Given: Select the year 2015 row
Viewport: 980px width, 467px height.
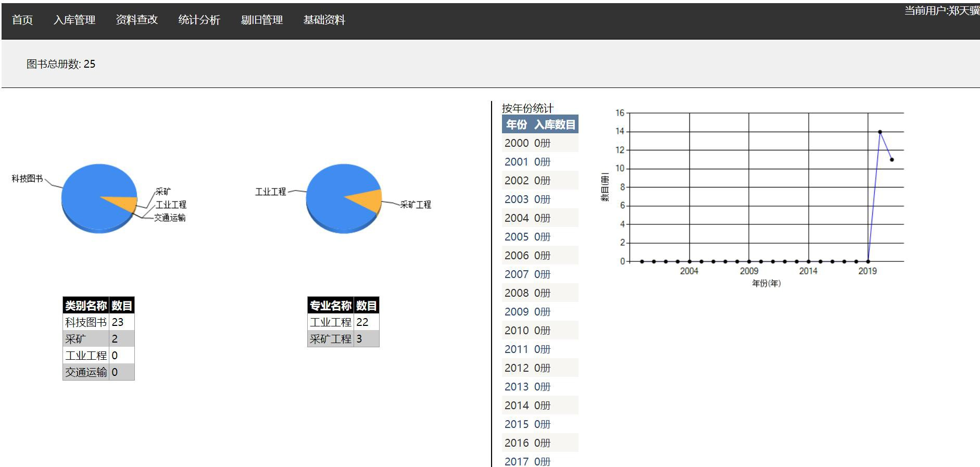Looking at the screenshot, I should [540, 424].
